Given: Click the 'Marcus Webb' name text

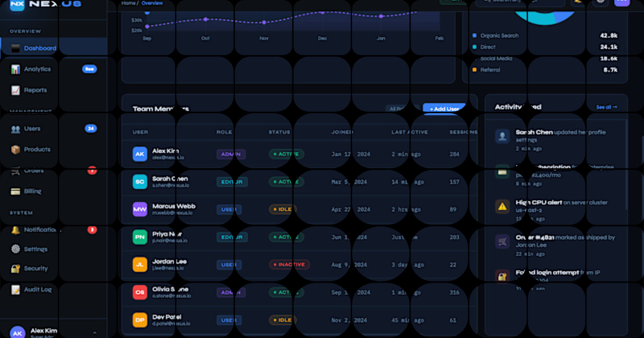Looking at the screenshot, I should (x=174, y=206).
